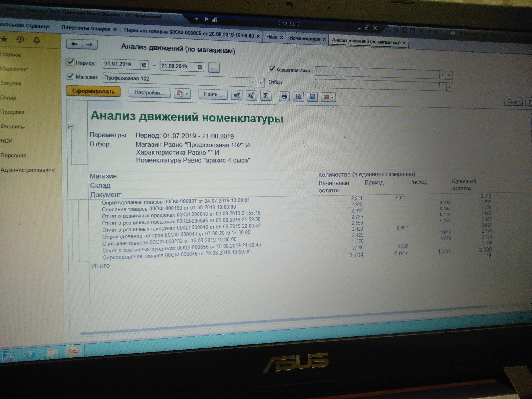532x399 pixels.
Task: Click collapse all groups icon
Action: (x=237, y=95)
